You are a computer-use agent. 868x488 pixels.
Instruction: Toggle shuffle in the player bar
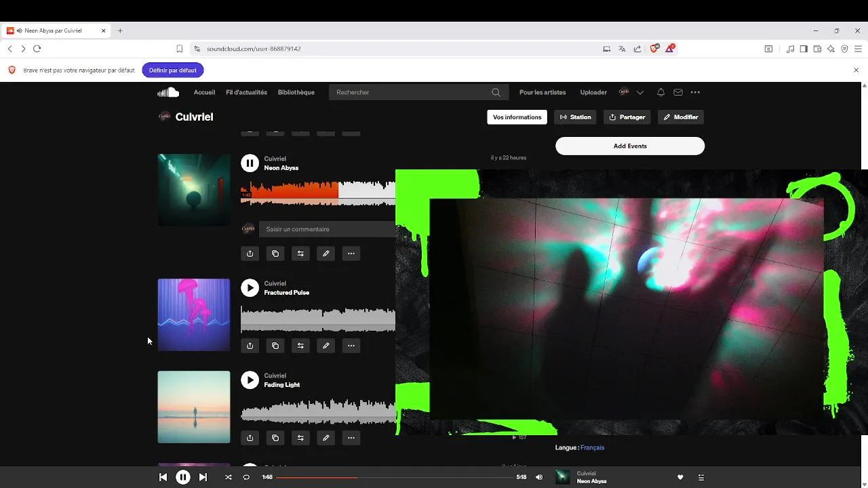point(229,477)
